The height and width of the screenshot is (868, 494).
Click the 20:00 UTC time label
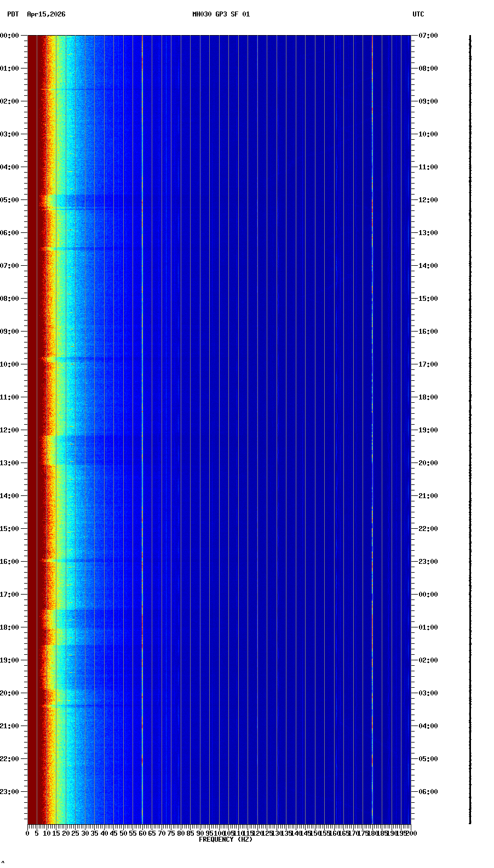point(428,463)
